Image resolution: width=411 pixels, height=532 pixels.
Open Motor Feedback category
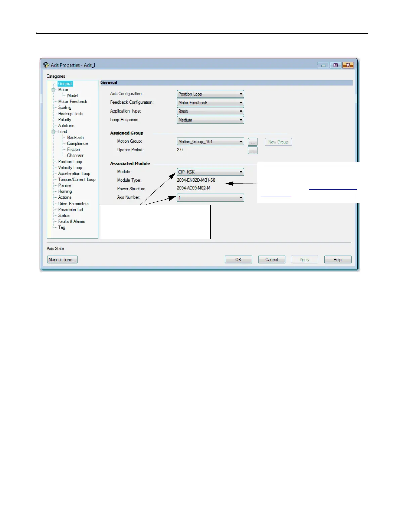73,102
